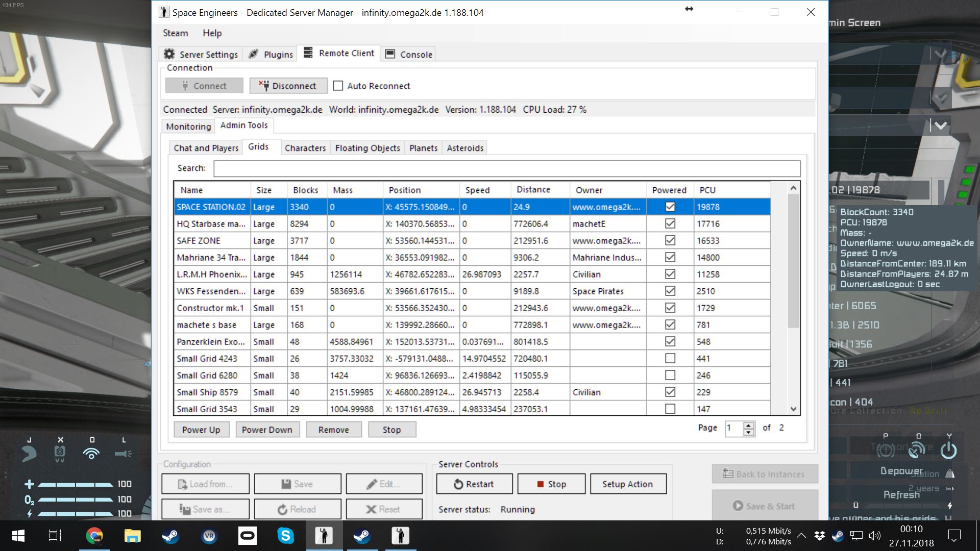The width and height of the screenshot is (980, 551).
Task: Switch to the Characters tab
Action: [305, 148]
